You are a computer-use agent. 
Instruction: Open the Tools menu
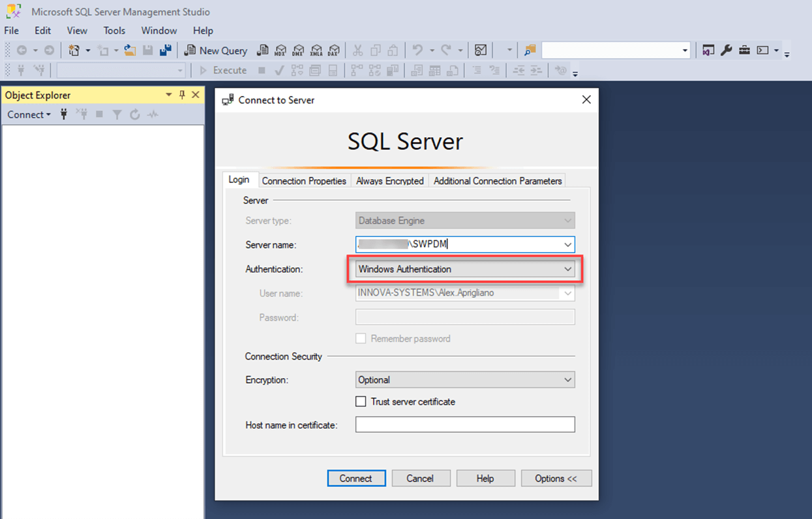coord(114,30)
